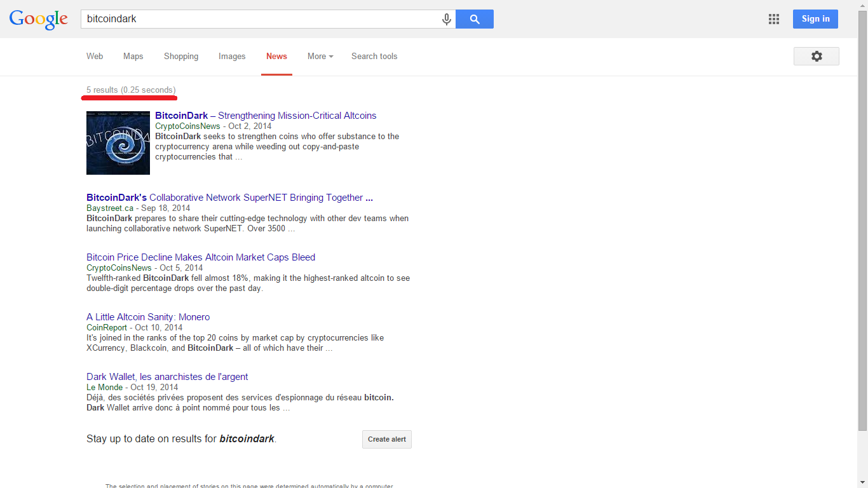The image size is (868, 488).
Task: Open Dark Wallet, les anarchistes de l'argent
Action: (167, 377)
